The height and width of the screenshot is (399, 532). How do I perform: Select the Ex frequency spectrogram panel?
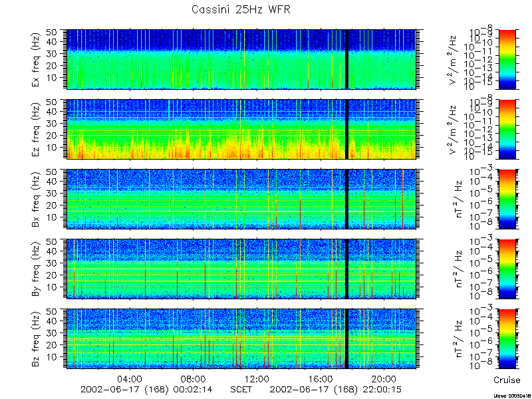pyautogui.click(x=241, y=59)
